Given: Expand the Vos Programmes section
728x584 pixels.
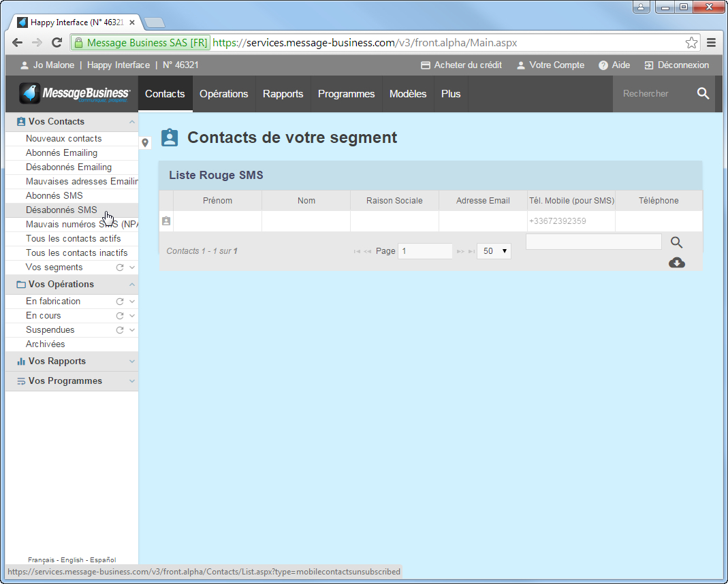Looking at the screenshot, I should [x=132, y=381].
